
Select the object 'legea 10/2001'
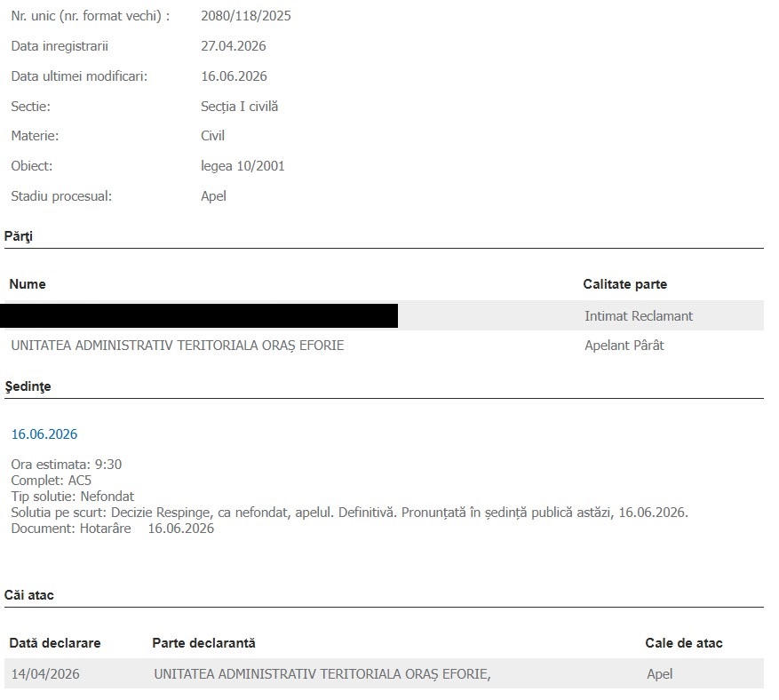tap(243, 166)
